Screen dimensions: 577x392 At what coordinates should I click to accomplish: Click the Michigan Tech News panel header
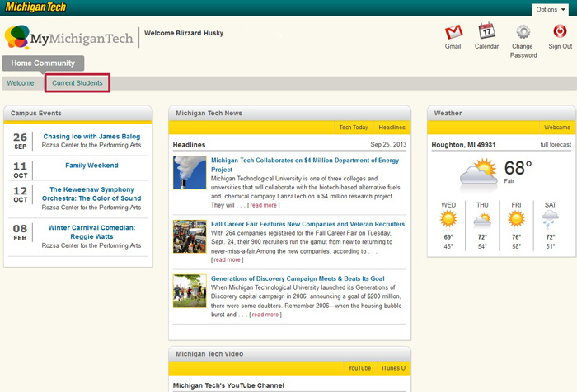tap(289, 114)
